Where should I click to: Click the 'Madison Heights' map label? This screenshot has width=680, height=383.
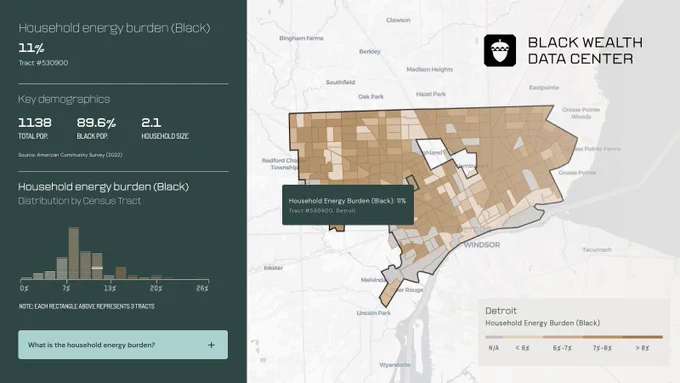[x=429, y=69]
